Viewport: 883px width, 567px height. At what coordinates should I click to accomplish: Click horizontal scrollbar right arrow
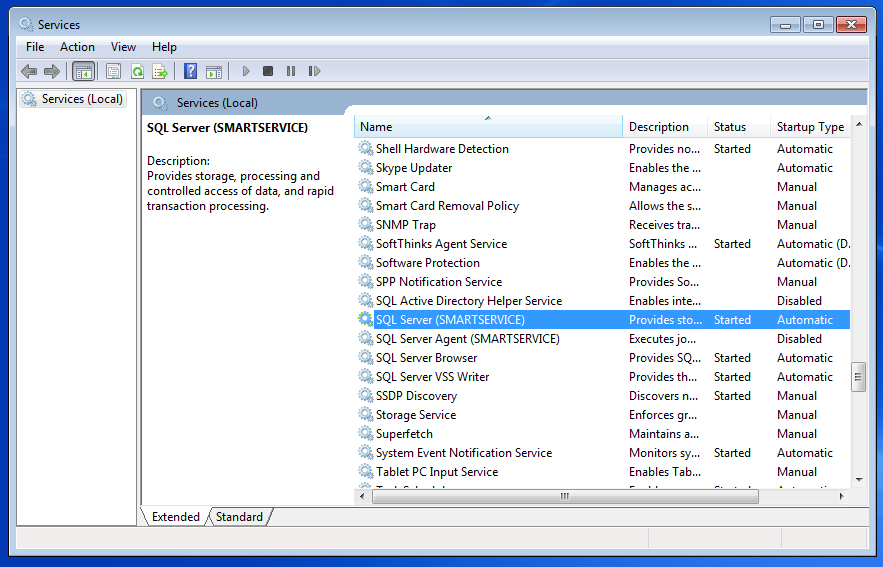[841, 496]
